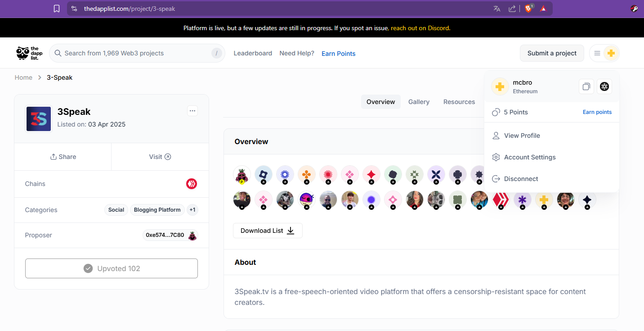
Task: Open the three-dots menu on 3Speak card
Action: (x=192, y=111)
